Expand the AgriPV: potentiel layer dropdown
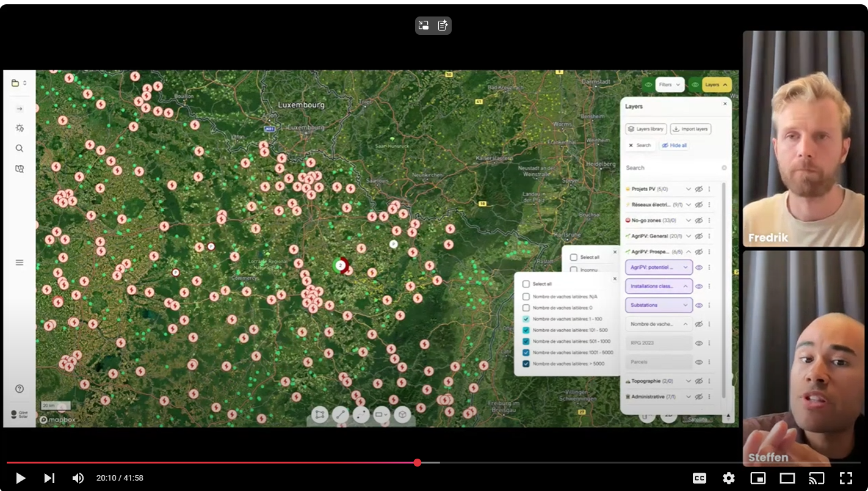The width and height of the screenshot is (868, 491). pos(685,267)
